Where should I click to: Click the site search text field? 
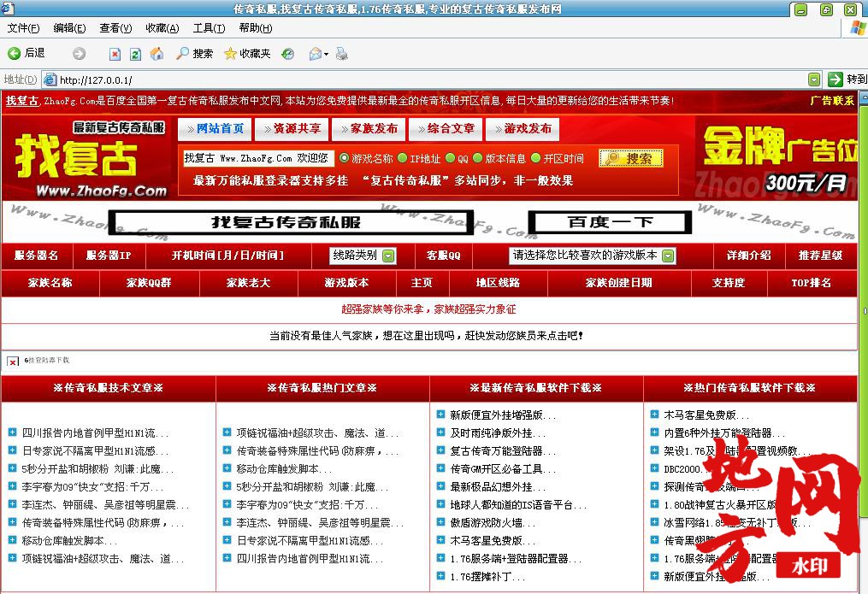258,158
